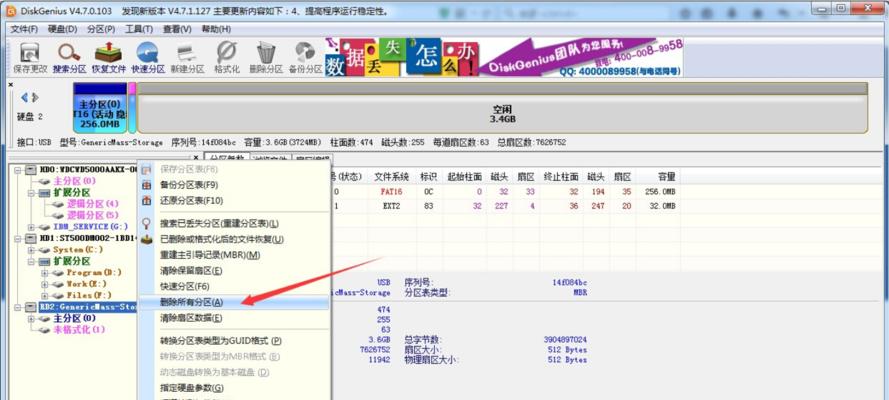Screen dimensions: 889x400
Task: Choose 指定硬盘参数(G) menu entry
Action: (234, 388)
